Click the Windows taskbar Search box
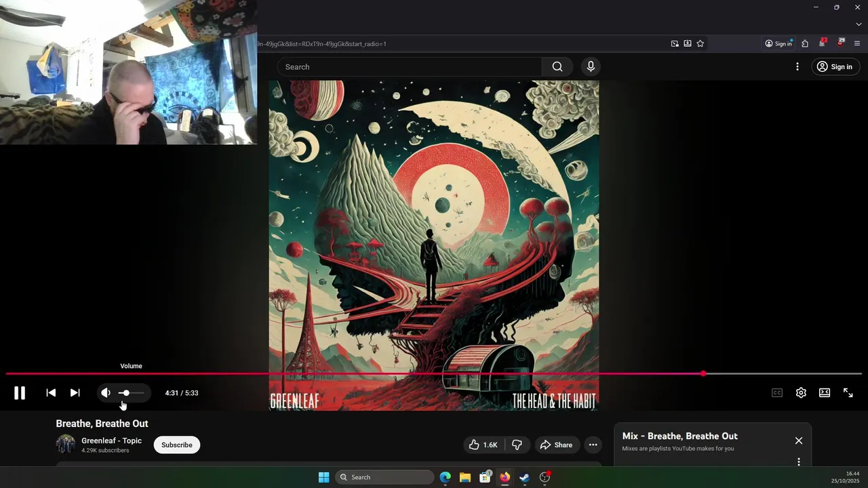The height and width of the screenshot is (488, 868). (x=384, y=477)
